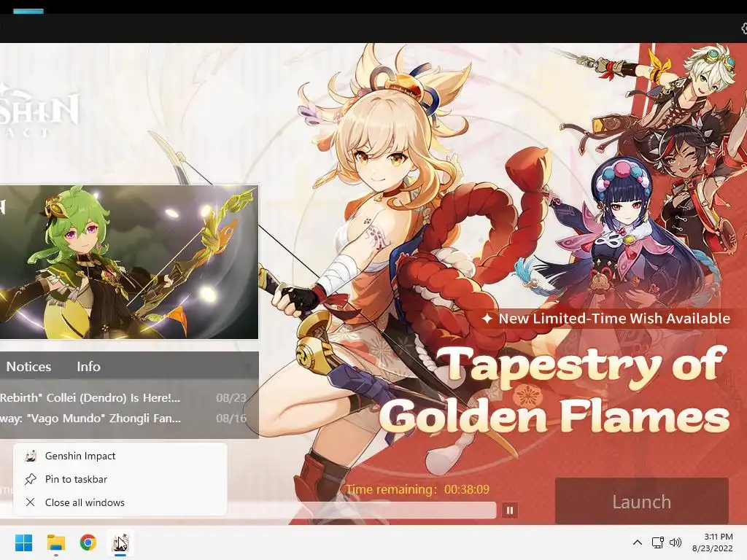Click the Tapestry of Golden Flames banner title
747x560 pixels.
(x=555, y=391)
